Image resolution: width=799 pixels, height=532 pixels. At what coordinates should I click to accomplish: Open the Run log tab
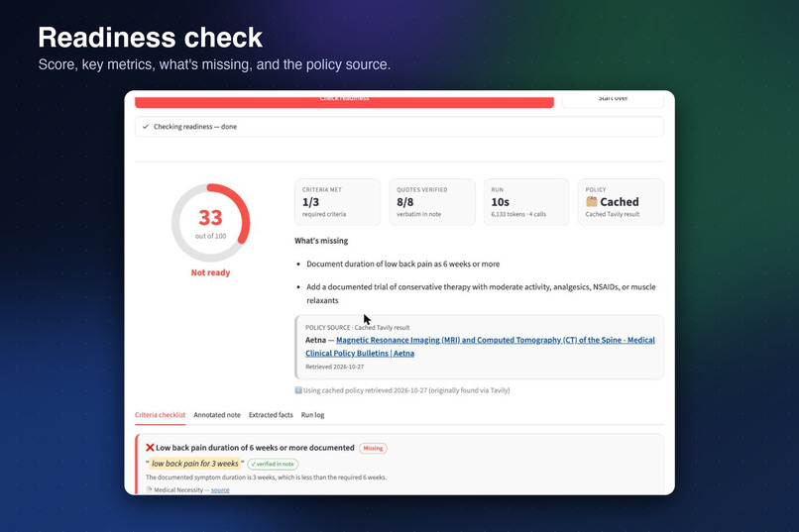pyautogui.click(x=312, y=415)
